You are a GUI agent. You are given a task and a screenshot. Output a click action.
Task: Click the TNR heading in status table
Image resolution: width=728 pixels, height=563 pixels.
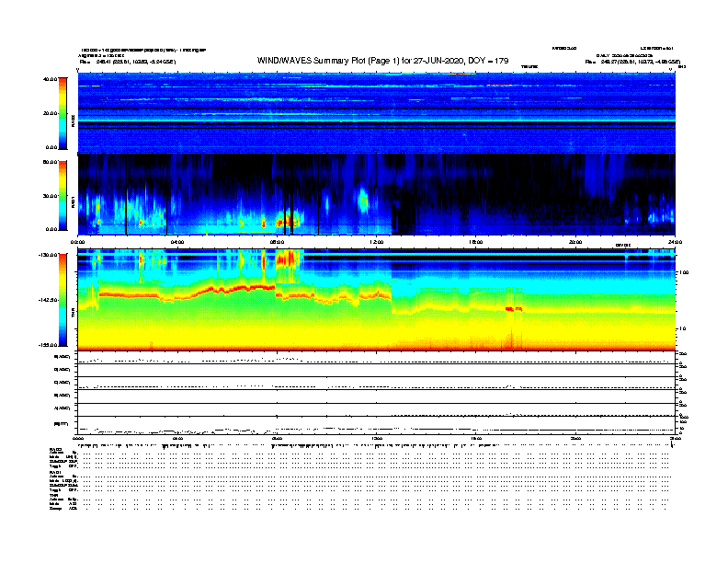pos(53,495)
